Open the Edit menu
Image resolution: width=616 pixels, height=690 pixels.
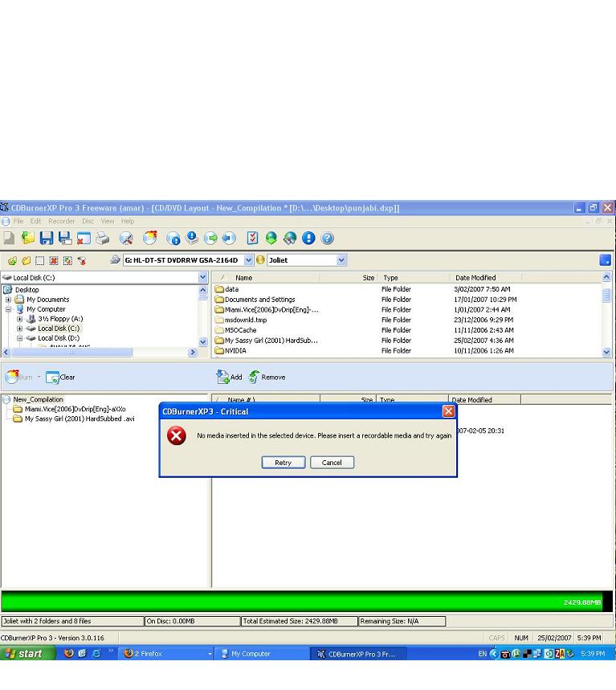click(35, 221)
